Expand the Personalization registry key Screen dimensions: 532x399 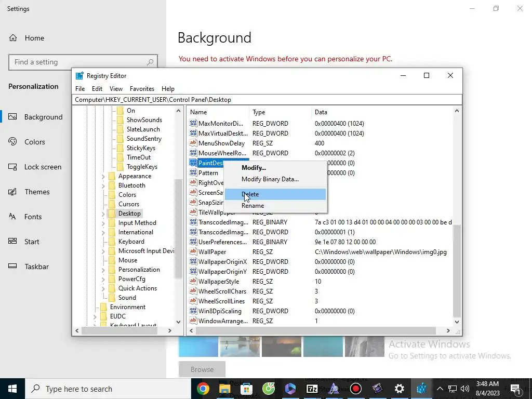point(103,270)
